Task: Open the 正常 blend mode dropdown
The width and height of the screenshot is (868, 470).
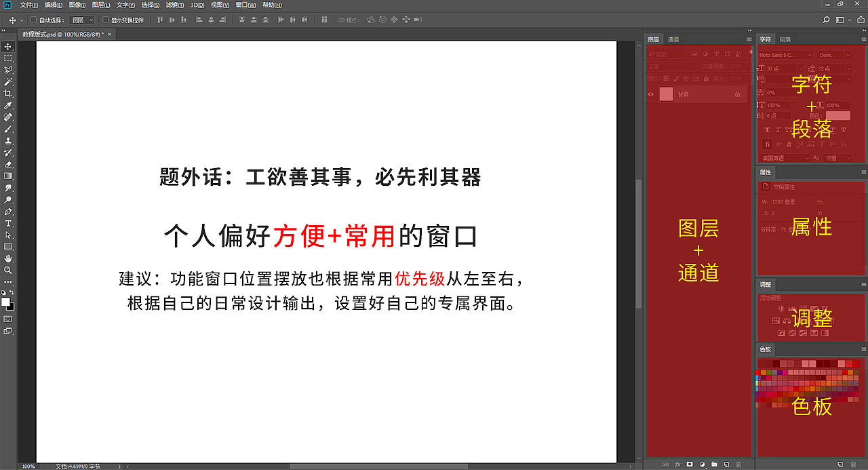Action: pyautogui.click(x=671, y=66)
